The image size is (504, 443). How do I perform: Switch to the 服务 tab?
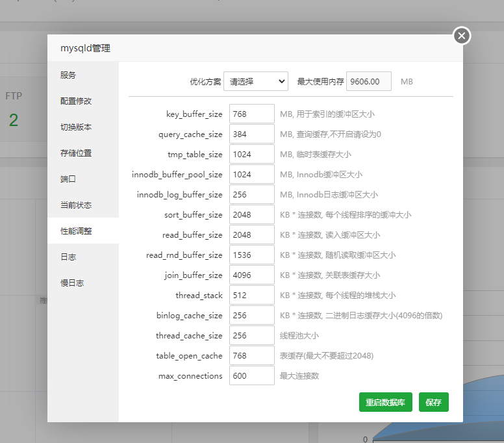click(x=68, y=75)
